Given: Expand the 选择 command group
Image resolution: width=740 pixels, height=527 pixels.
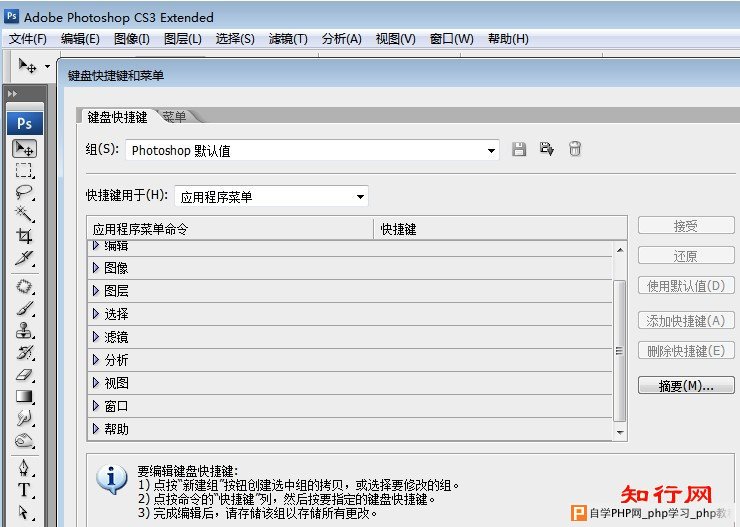Looking at the screenshot, I should click(96, 314).
